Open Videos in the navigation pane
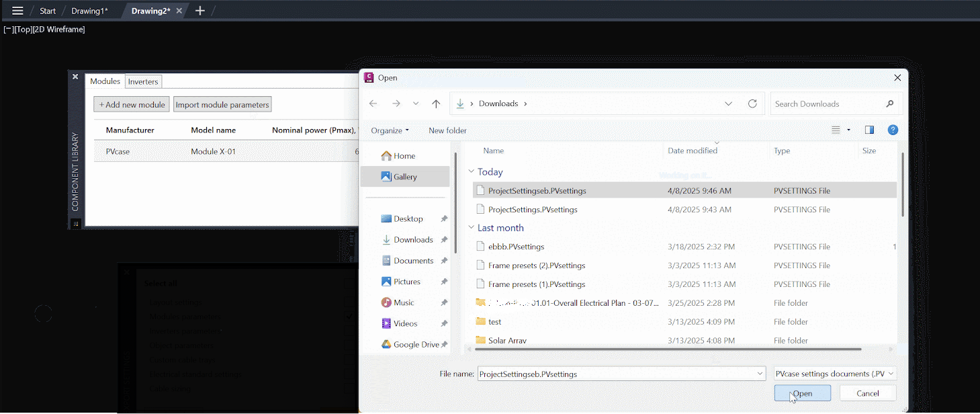Image resolution: width=980 pixels, height=414 pixels. click(405, 323)
